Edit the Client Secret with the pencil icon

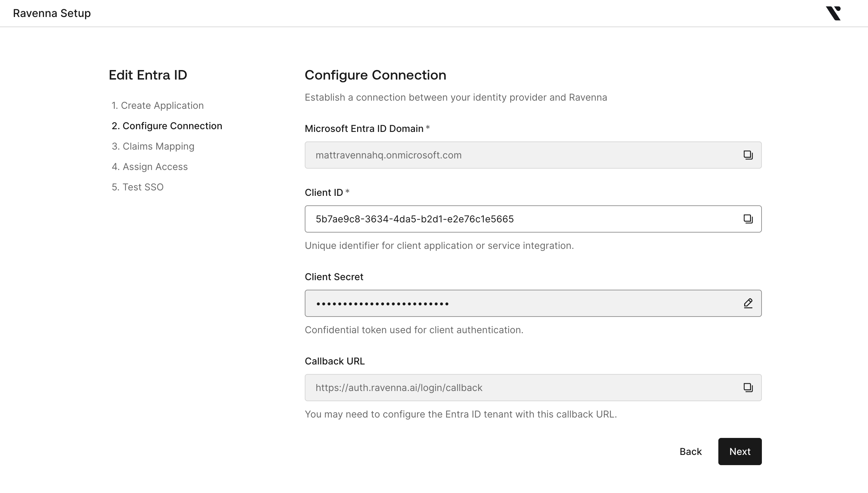pyautogui.click(x=748, y=303)
